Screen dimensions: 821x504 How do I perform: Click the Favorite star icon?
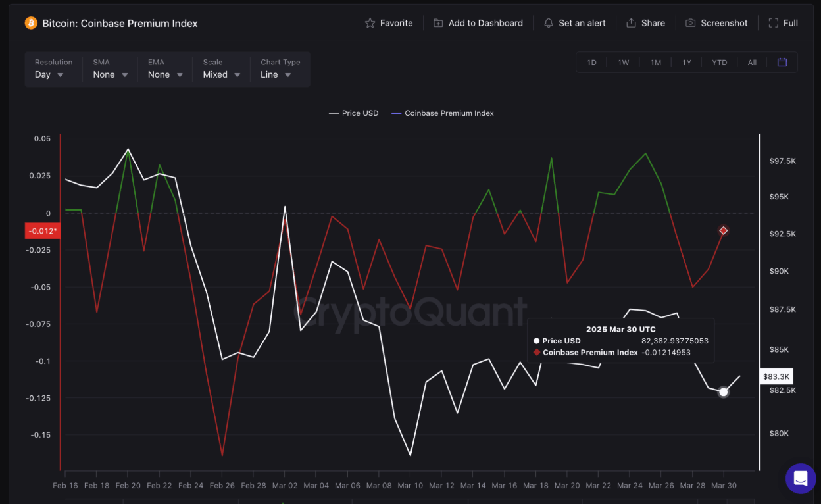click(370, 22)
